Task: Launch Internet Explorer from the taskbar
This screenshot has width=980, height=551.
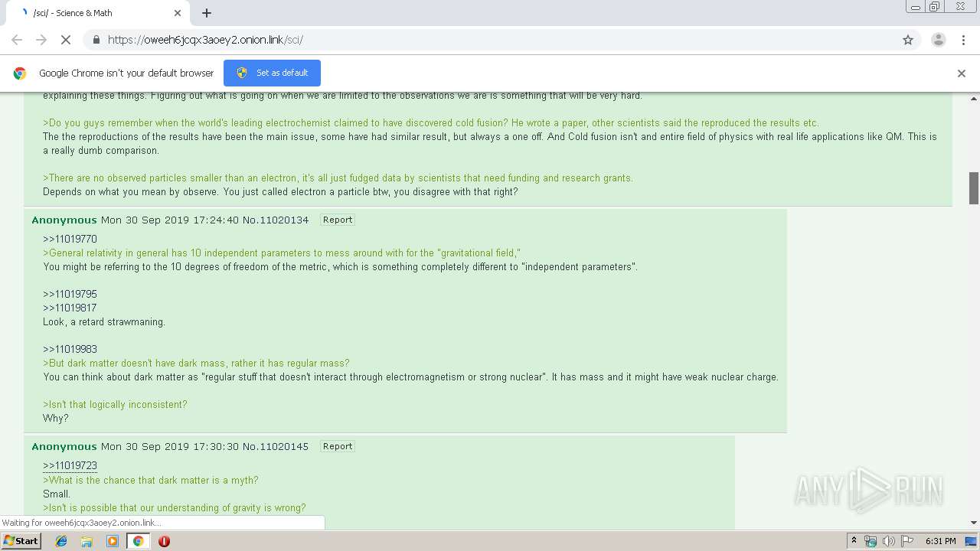Action: [61, 541]
